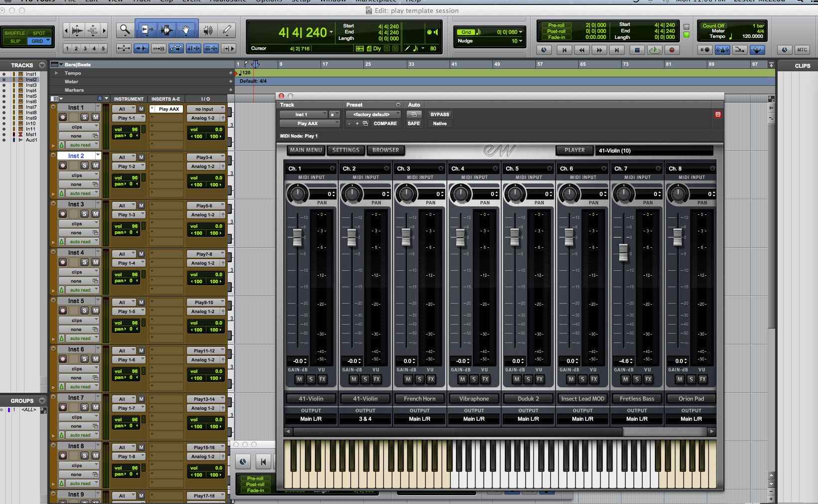This screenshot has width=818, height=504.
Task: Mute the Inst 2 track
Action: pos(95,166)
